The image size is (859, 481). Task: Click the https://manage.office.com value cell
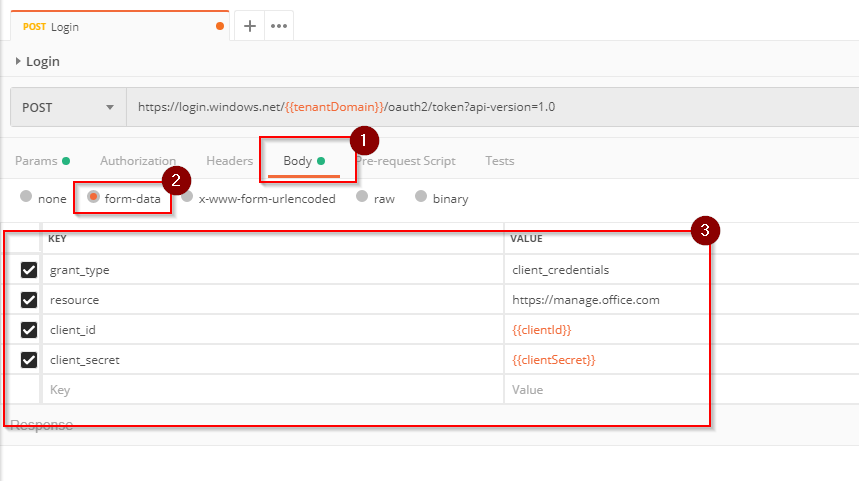coord(681,300)
